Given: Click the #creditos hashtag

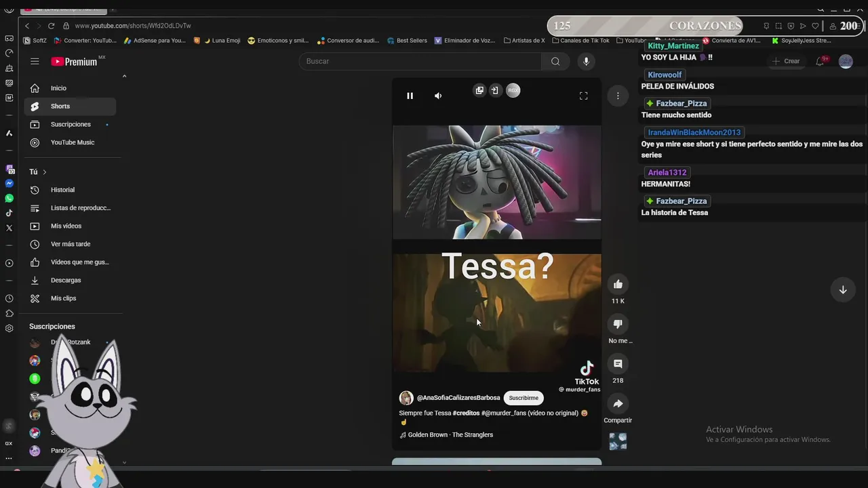Looking at the screenshot, I should pos(466,413).
